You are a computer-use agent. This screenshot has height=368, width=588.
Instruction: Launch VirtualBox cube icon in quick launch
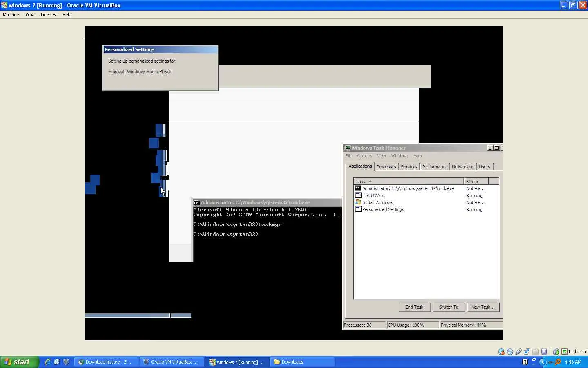point(66,362)
